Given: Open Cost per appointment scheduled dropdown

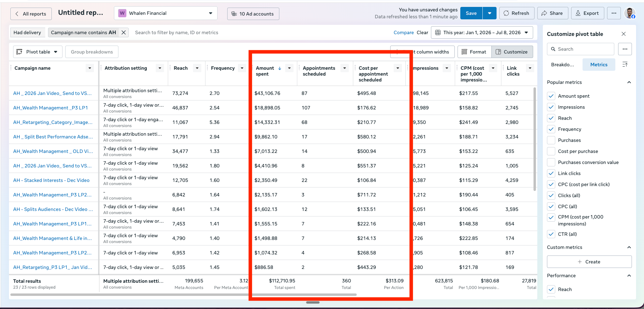Looking at the screenshot, I should 398,68.
